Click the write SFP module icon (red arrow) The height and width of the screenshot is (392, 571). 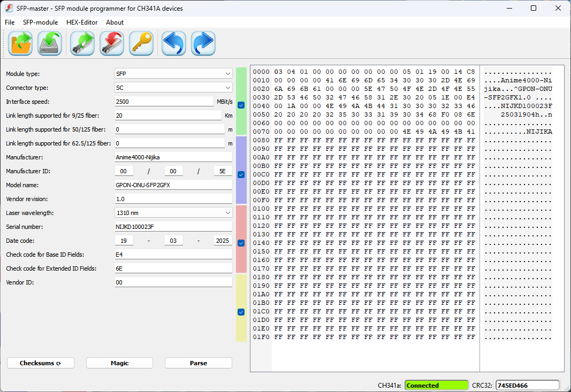112,43
